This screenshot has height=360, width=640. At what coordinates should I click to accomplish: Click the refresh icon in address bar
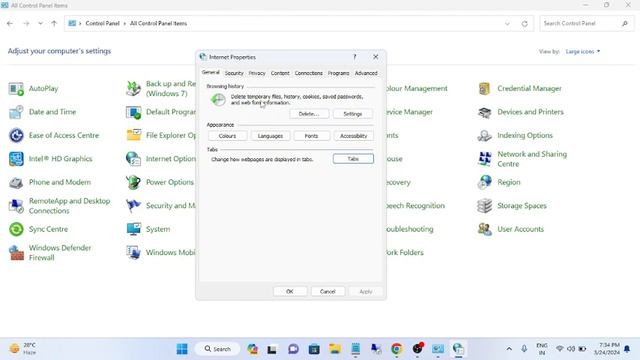[524, 24]
